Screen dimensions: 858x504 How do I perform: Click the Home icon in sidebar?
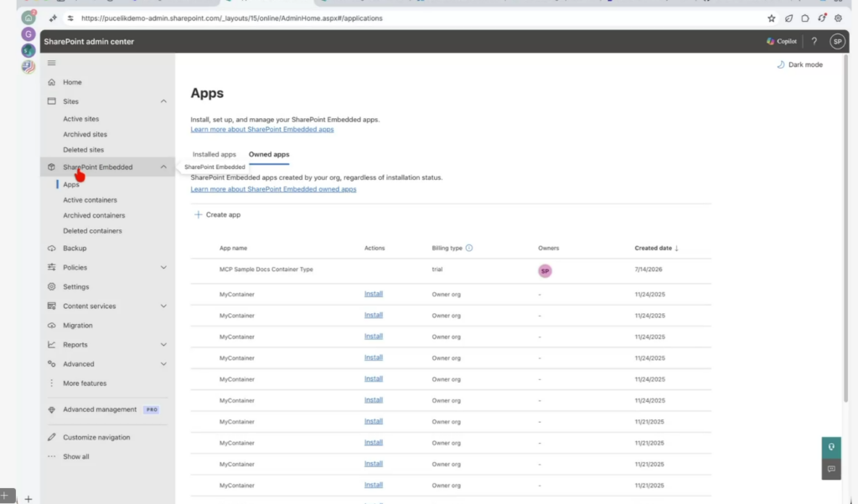point(51,82)
